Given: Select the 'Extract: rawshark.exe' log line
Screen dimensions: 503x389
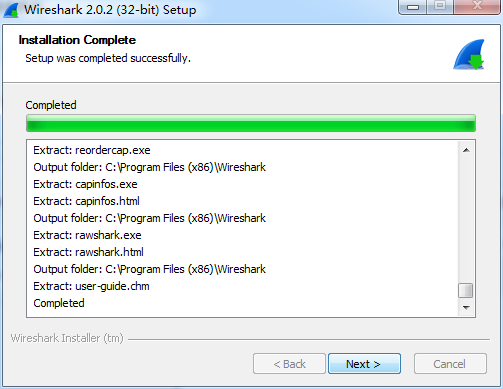Looking at the screenshot, I should [87, 235].
